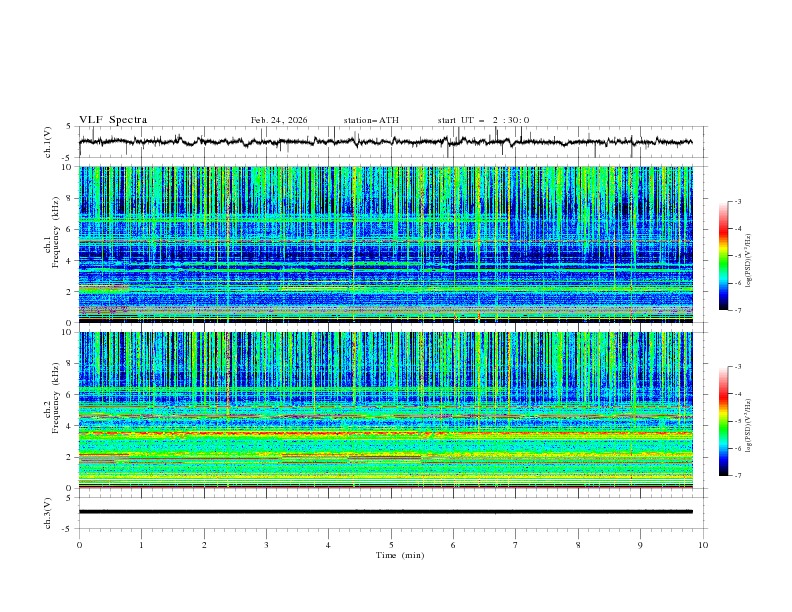The width and height of the screenshot is (792, 612).
Task: Click inside the ch.1 spectrogram panel
Action: pyautogui.click(x=385, y=244)
